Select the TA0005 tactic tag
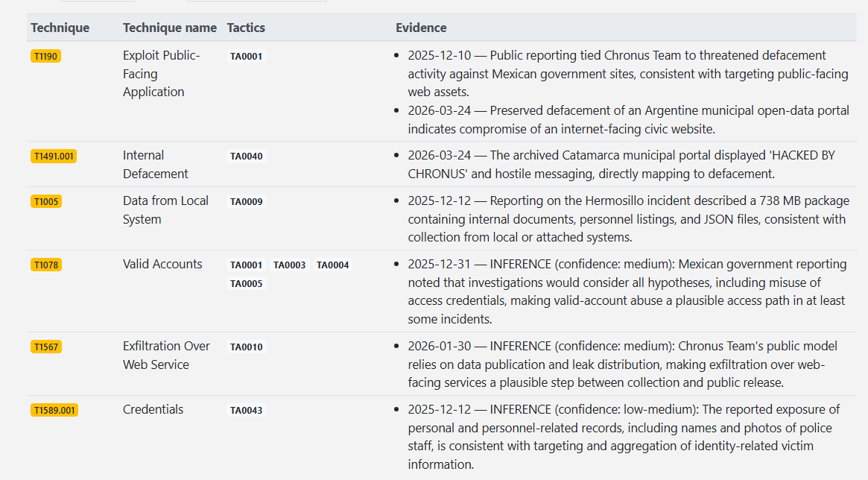Image resolution: width=868 pixels, height=480 pixels. pos(246,284)
